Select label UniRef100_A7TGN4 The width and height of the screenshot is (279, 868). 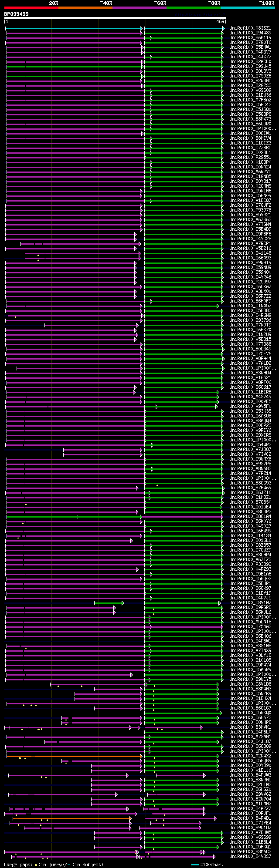point(250,224)
